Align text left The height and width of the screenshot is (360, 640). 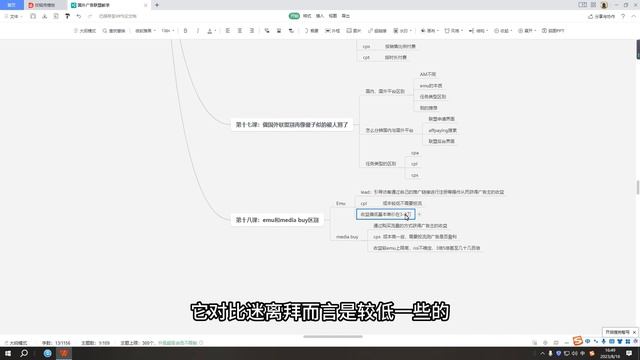[228, 31]
